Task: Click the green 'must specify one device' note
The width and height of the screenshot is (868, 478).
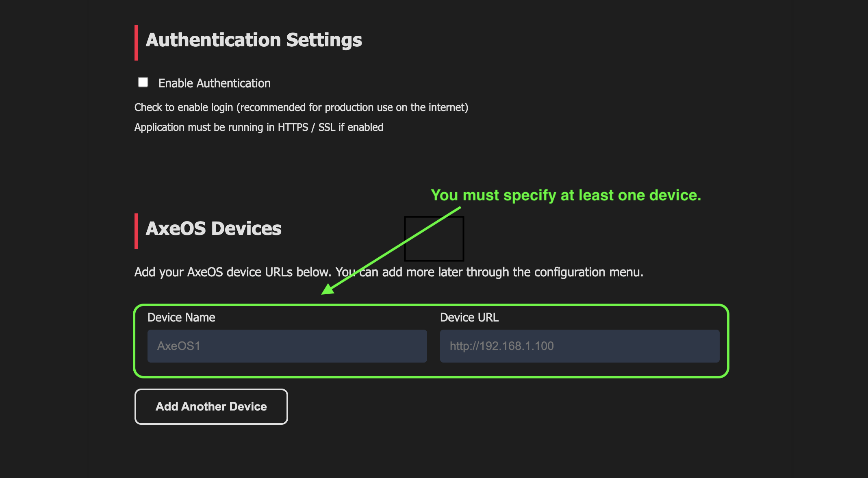Action: [566, 195]
